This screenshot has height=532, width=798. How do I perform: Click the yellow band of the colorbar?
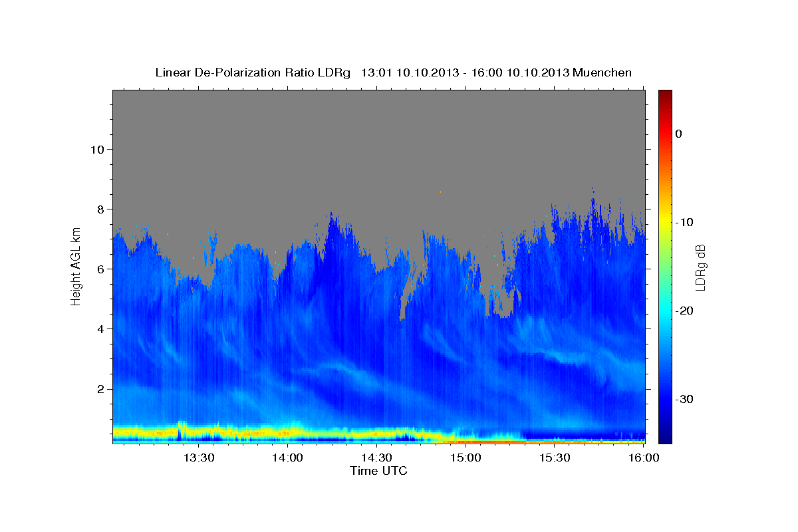point(665,219)
